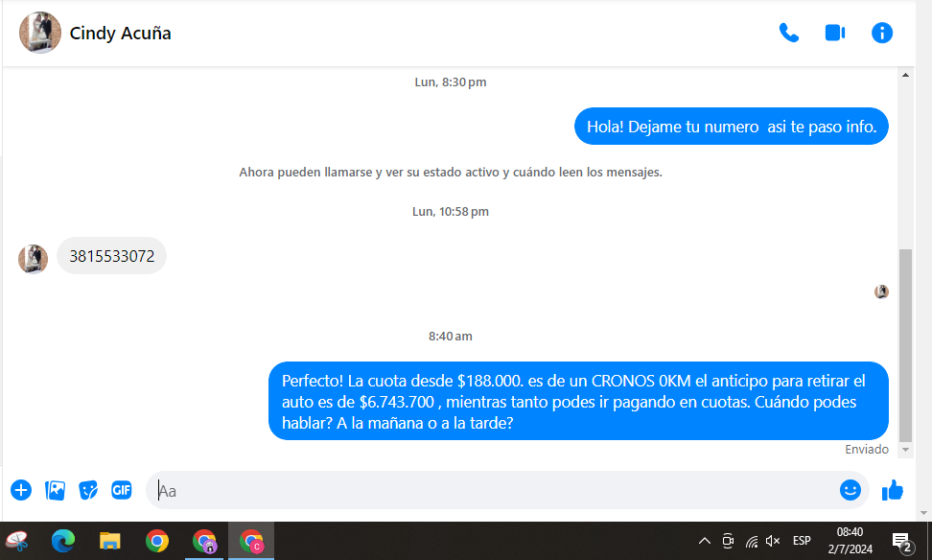Screen dimensions: 932x560
Task: Open conversation information panel
Action: (x=881, y=33)
